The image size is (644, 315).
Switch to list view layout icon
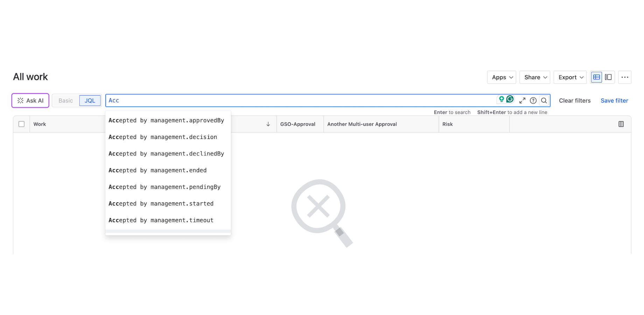[597, 77]
